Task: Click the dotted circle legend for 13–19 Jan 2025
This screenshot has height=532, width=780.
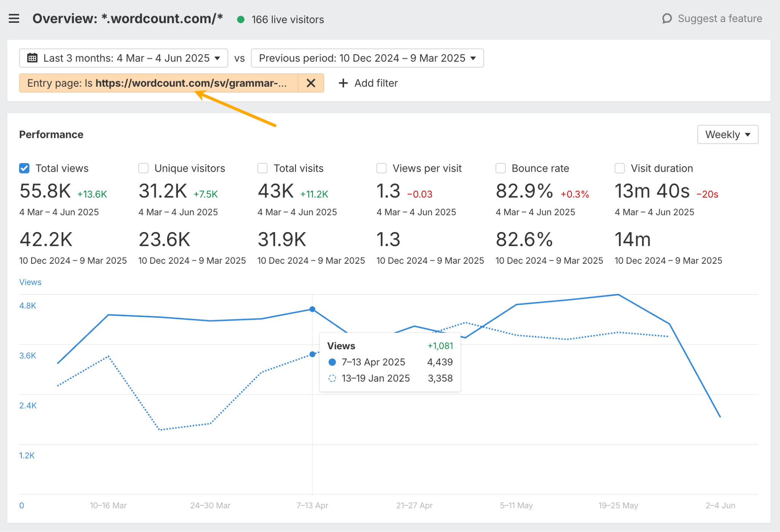Action: [x=332, y=378]
